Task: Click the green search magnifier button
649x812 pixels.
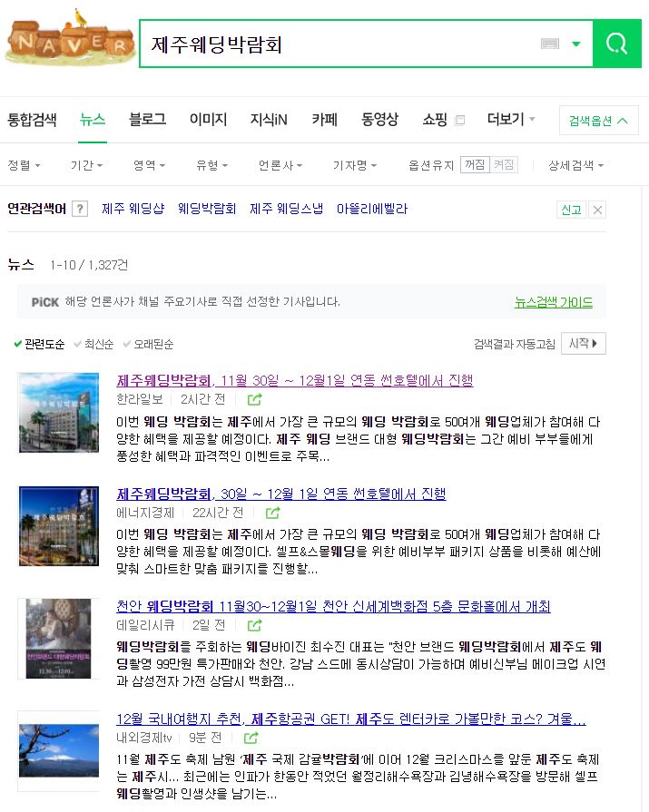Action: click(x=617, y=44)
